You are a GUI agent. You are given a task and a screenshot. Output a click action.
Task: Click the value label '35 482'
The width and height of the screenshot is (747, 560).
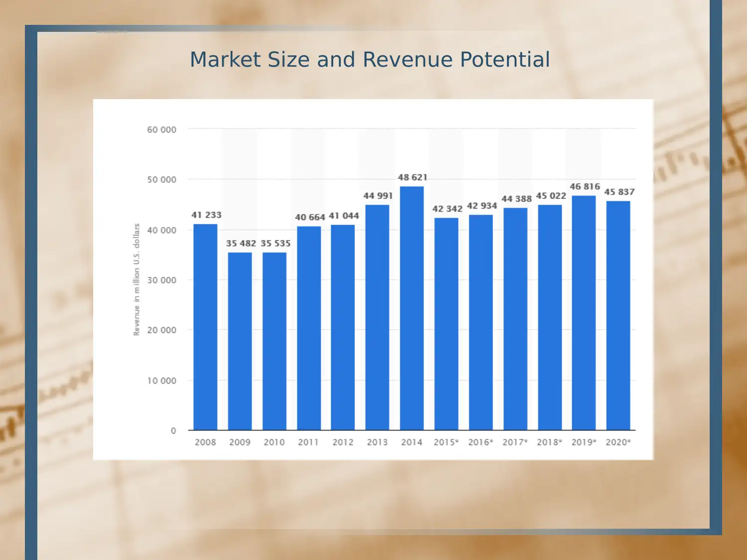click(x=241, y=243)
